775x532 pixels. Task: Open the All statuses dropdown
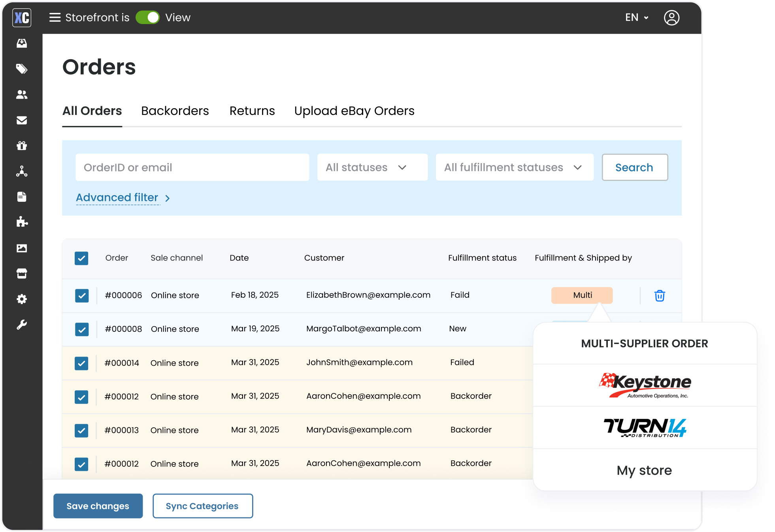372,167
